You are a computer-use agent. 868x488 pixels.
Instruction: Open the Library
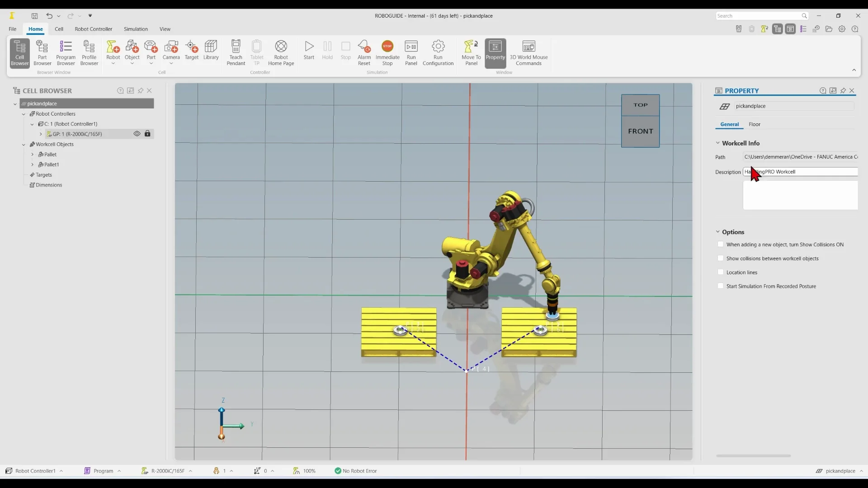click(211, 50)
